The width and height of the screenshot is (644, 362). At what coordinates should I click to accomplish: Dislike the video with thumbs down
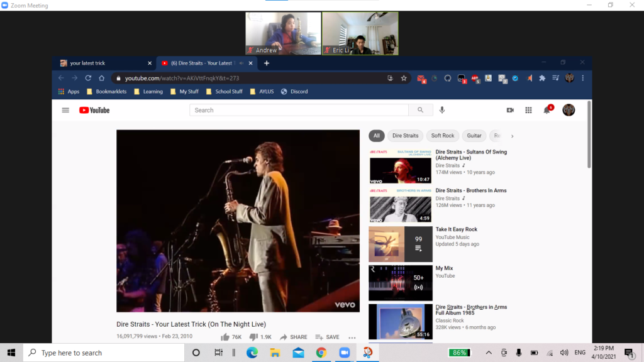pyautogui.click(x=260, y=337)
